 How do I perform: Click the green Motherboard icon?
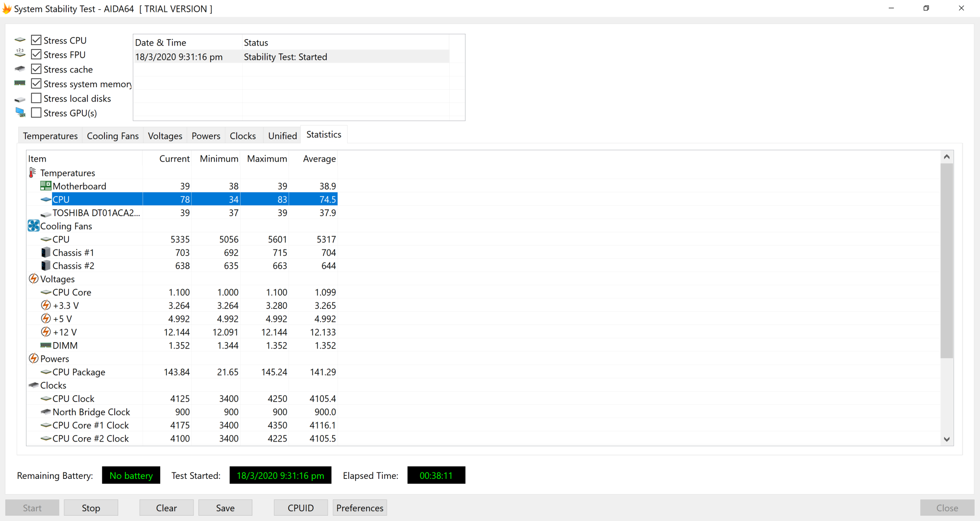[x=46, y=186]
